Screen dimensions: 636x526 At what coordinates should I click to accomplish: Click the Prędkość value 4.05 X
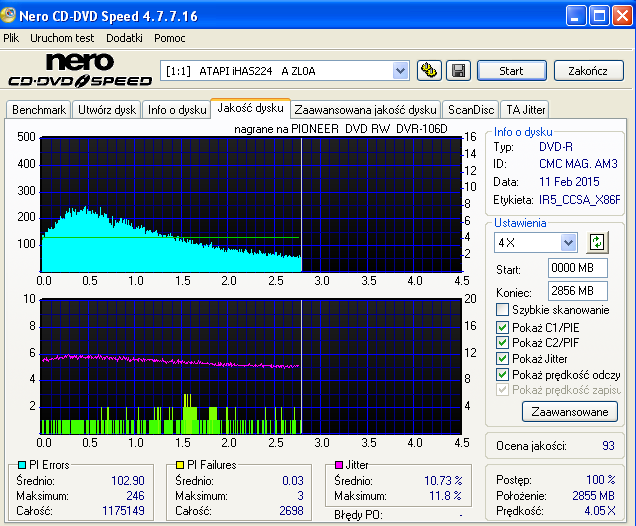pyautogui.click(x=600, y=511)
